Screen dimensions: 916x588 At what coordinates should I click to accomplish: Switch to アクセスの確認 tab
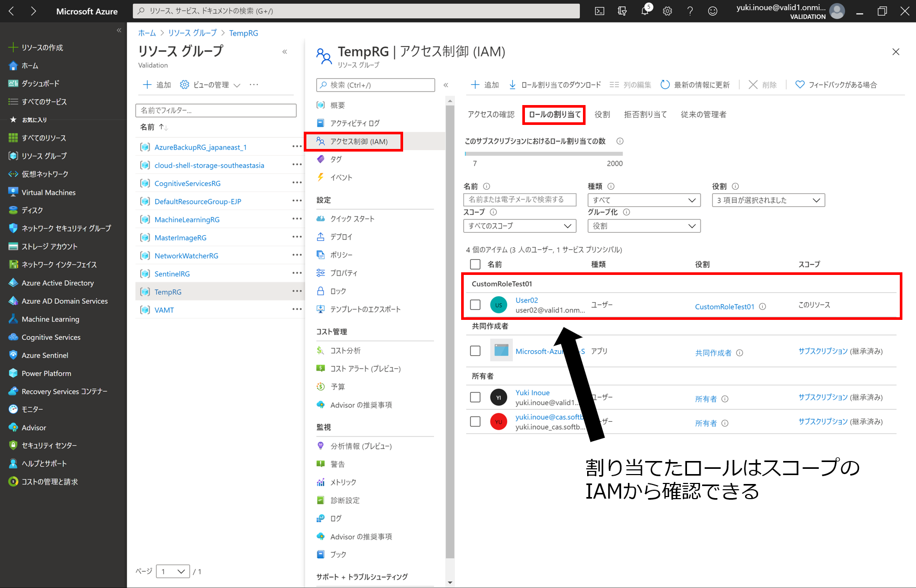491,114
